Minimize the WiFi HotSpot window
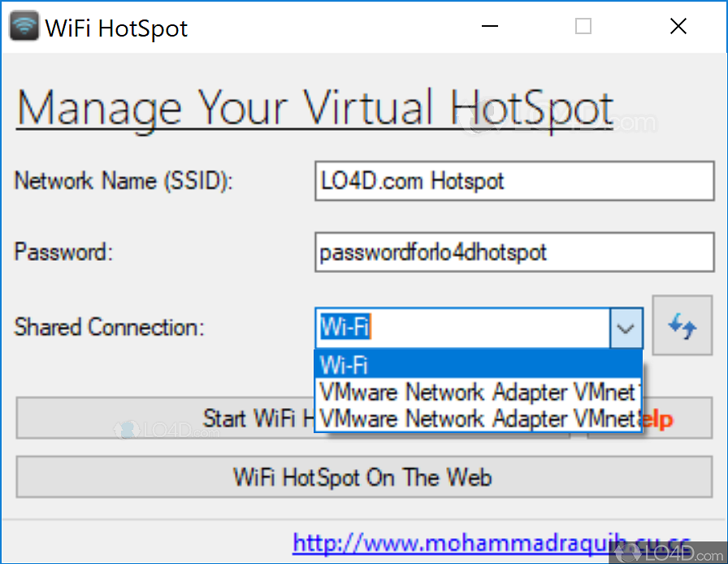Viewport: 728px width, 564px height. [x=490, y=26]
